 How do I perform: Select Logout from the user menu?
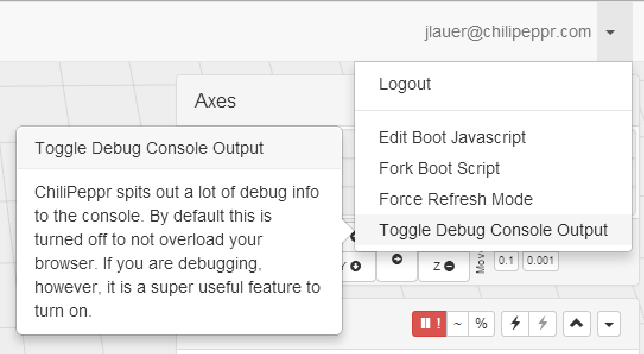click(x=405, y=84)
